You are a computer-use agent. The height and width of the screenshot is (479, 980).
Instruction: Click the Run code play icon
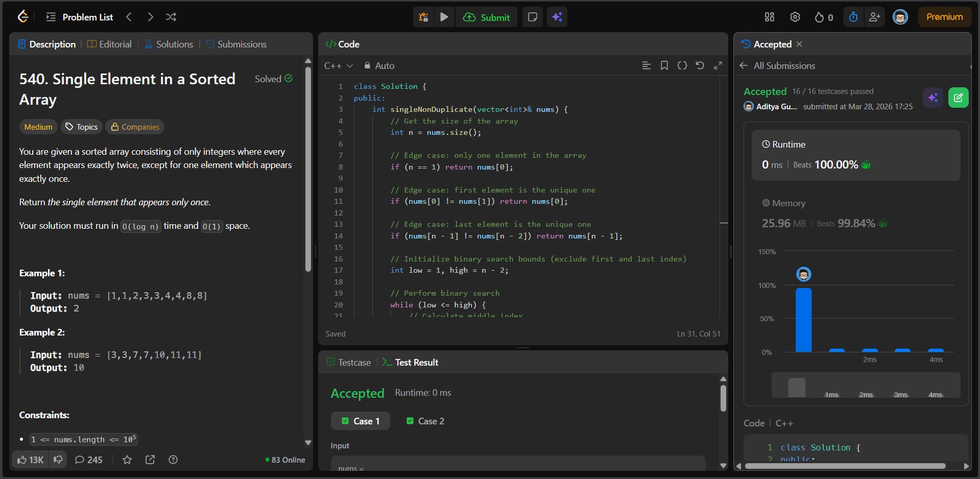click(x=444, y=17)
